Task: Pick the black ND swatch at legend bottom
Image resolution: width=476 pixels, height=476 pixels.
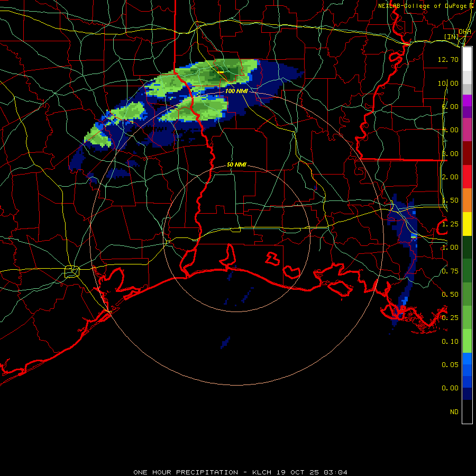Action: point(467,411)
